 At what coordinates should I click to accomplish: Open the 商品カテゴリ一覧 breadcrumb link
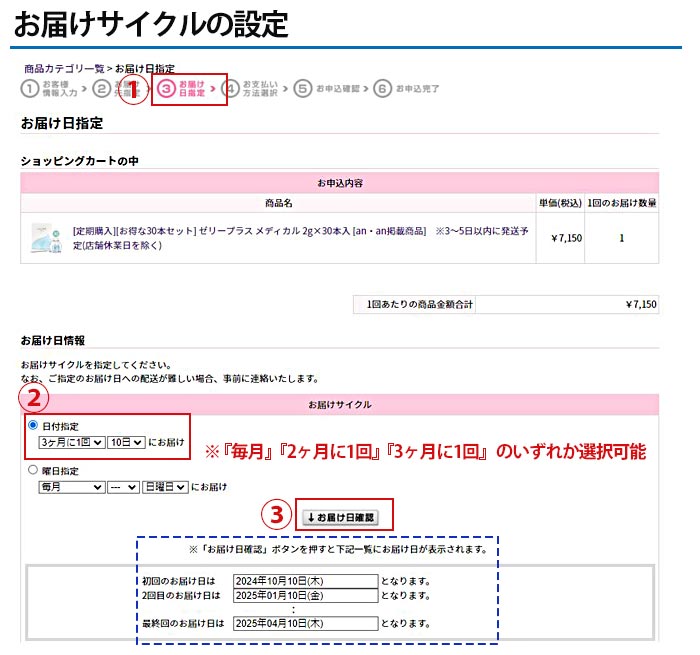(64, 68)
